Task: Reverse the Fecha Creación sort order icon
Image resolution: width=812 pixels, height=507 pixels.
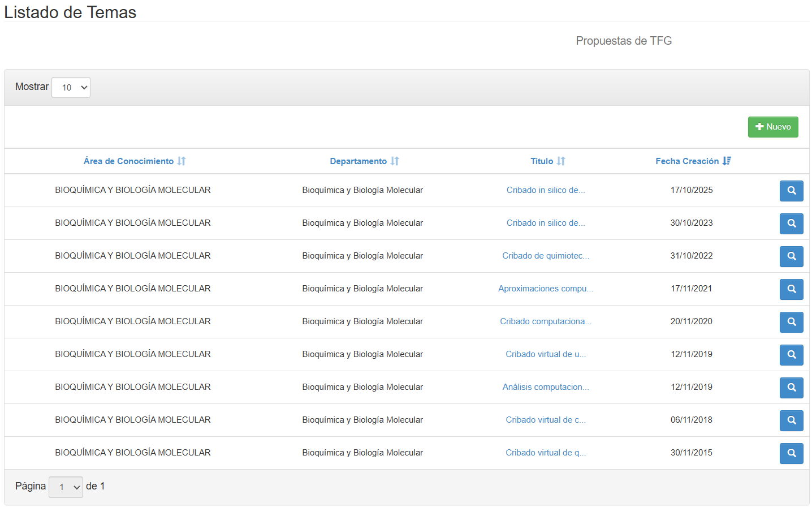Action: [727, 161]
